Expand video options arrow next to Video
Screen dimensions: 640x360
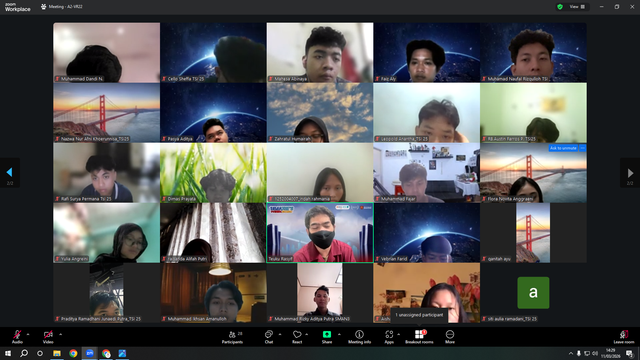click(60, 334)
